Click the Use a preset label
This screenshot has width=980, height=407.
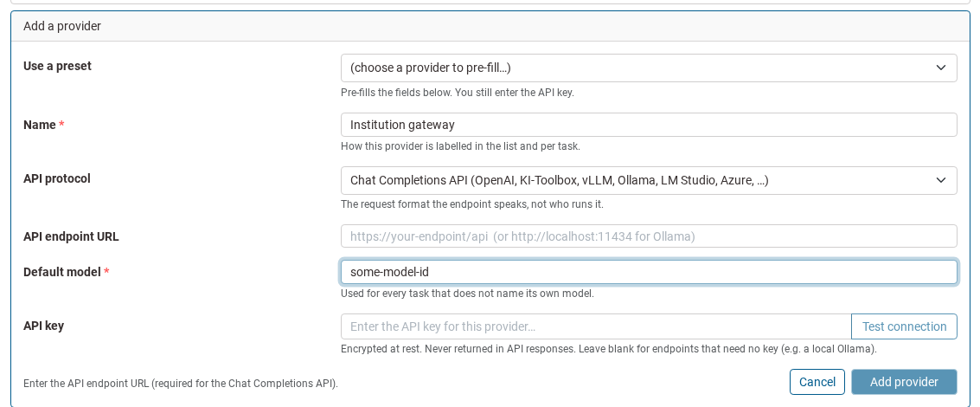[57, 66]
